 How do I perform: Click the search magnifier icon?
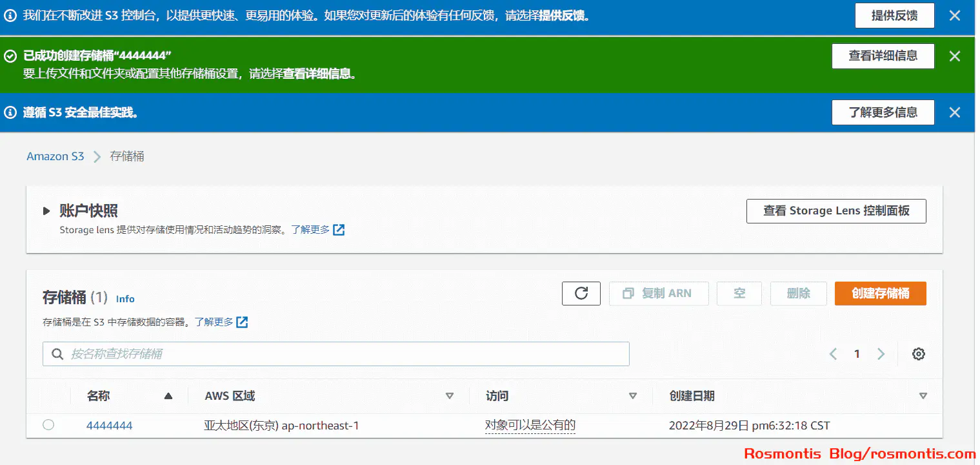57,354
